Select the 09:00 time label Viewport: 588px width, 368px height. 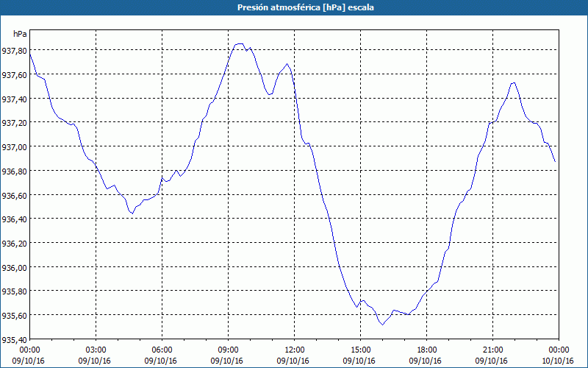click(x=228, y=350)
